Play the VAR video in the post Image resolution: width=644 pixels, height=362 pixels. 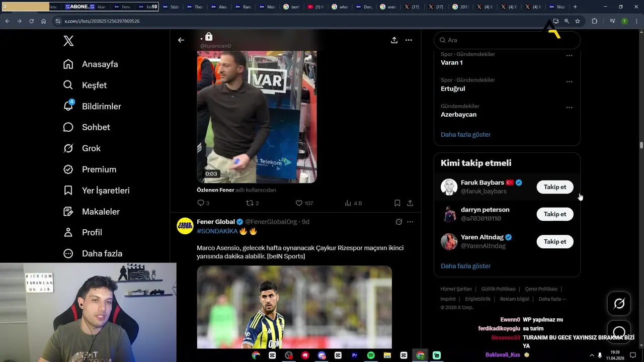pos(257,117)
